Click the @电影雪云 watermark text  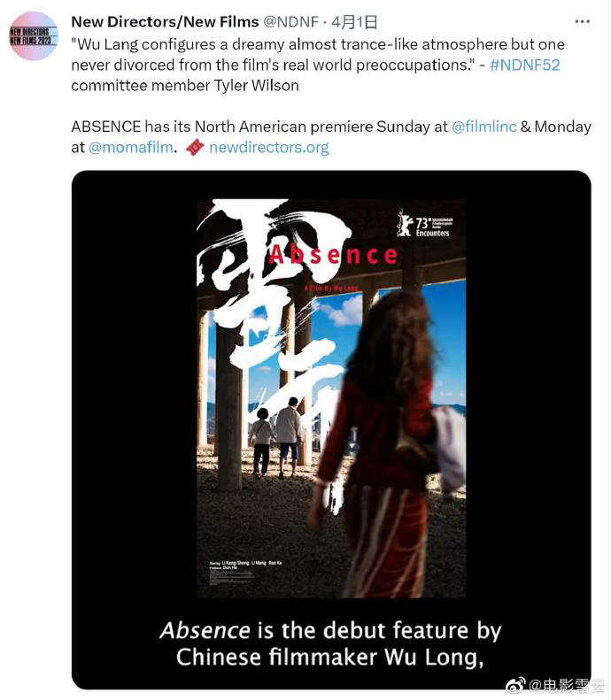tap(567, 684)
